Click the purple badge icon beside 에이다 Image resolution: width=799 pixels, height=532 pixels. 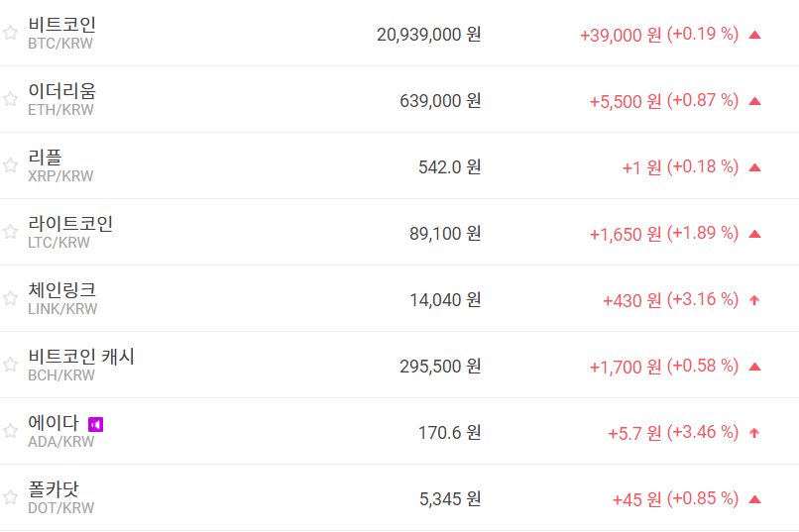tap(96, 424)
